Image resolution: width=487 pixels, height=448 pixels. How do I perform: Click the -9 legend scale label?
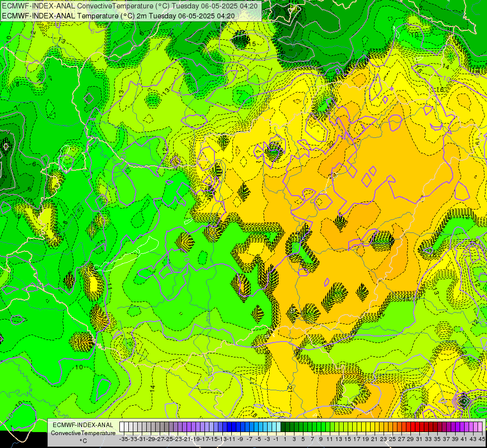pyautogui.click(x=239, y=440)
